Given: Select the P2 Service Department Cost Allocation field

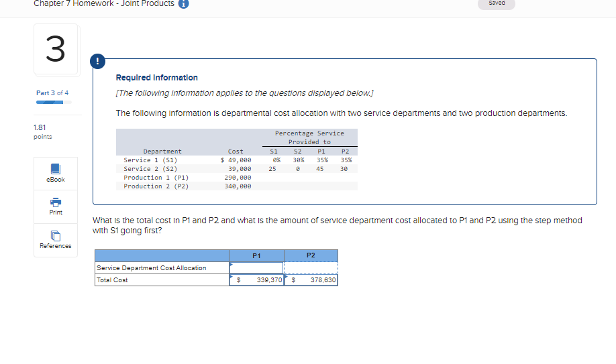Looking at the screenshot, I should 311,267.
